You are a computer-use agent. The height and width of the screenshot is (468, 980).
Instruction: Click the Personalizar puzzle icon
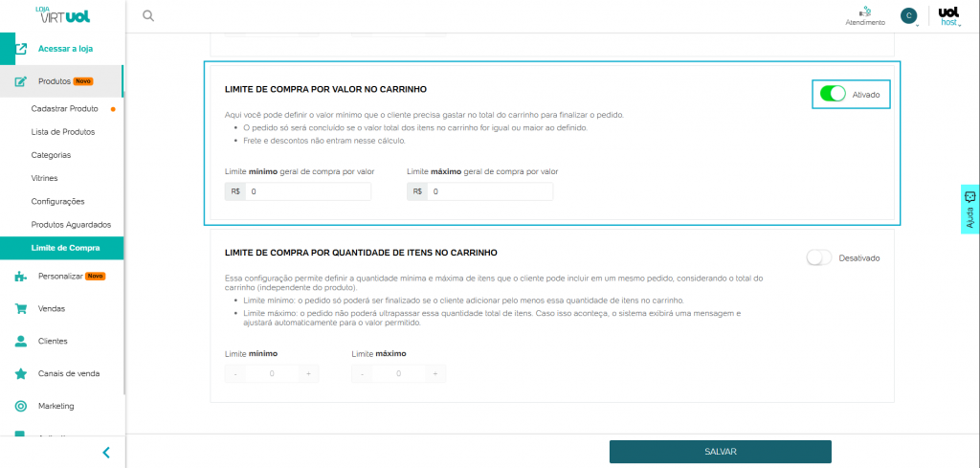(20, 277)
